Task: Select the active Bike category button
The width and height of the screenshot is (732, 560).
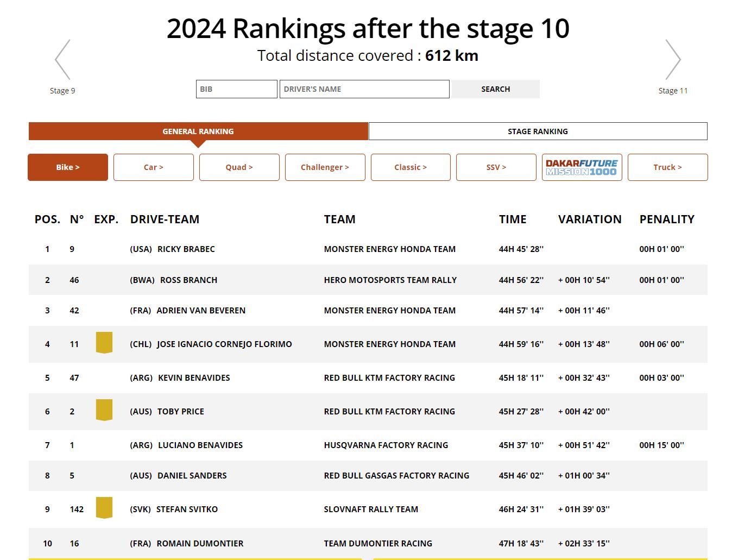Action: coord(68,167)
